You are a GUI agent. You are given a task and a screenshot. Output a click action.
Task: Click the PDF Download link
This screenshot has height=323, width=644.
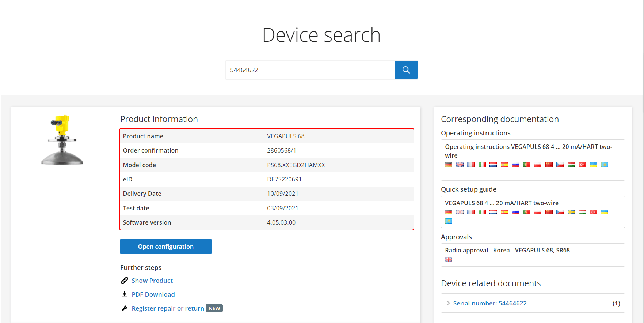pos(153,294)
